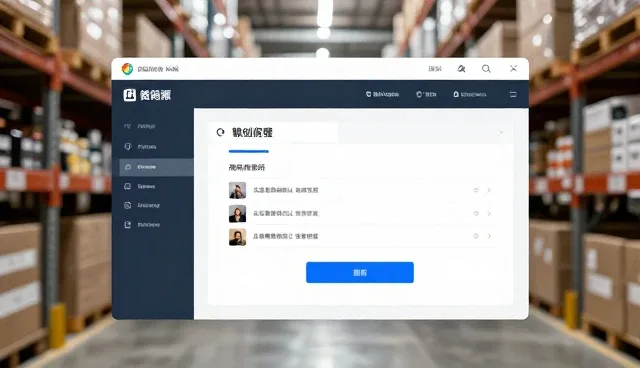
Task: Click the header link with the lock icon
Action: 470,94
